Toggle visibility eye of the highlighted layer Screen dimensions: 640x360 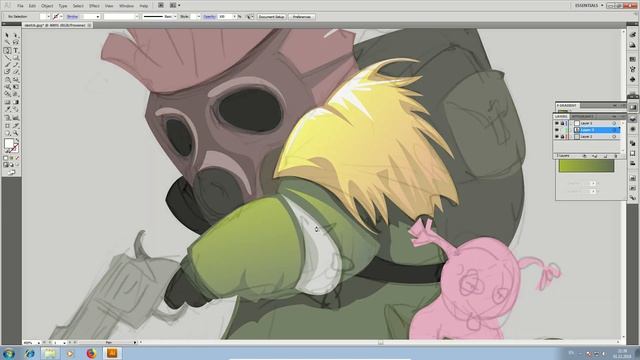tap(557, 130)
